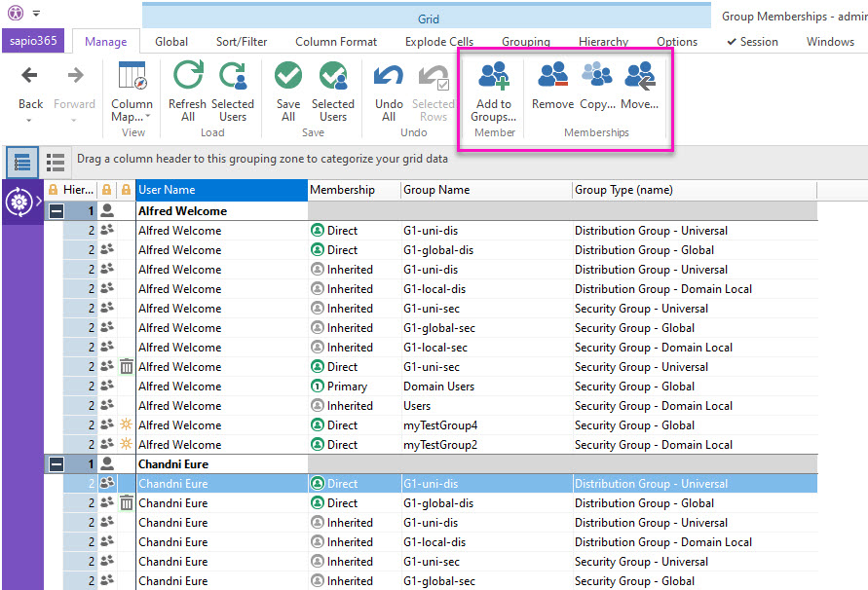Click the sun icon on myTestGroup4 row
Screen dimensions: 868x590
(x=127, y=424)
